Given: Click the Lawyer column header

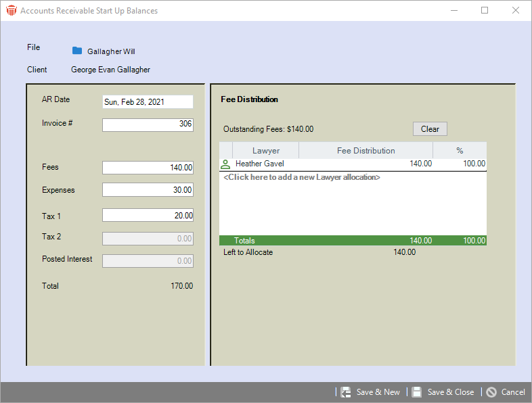Looking at the screenshot, I should (265, 151).
